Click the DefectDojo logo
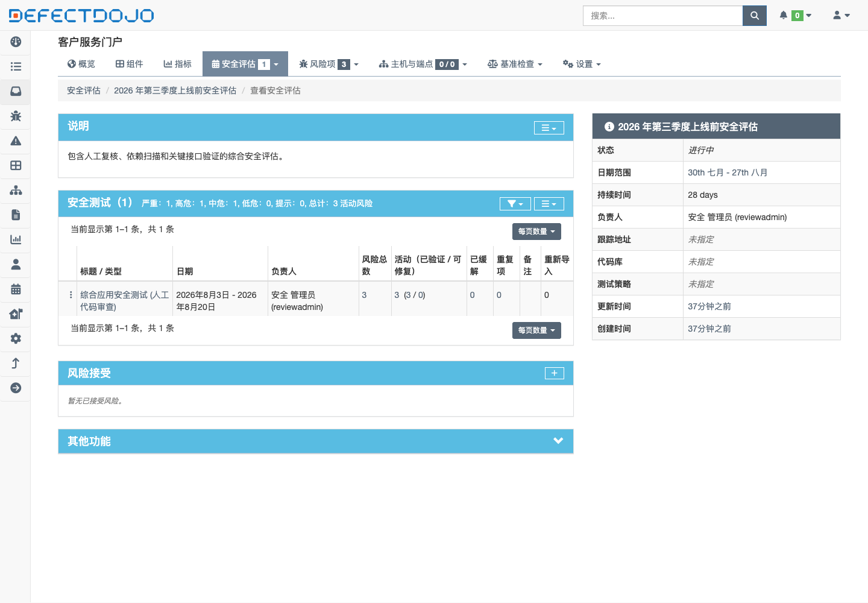 [81, 16]
